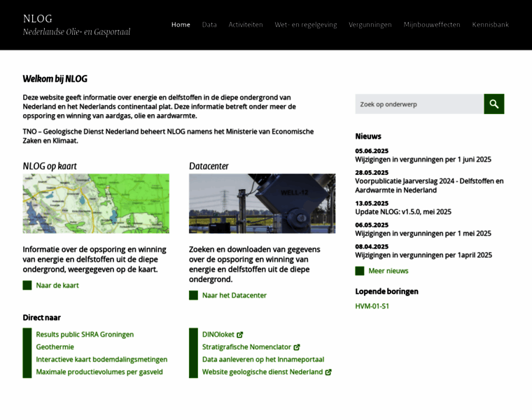
Task: Open news Wijzigingen in vergunningen per 1 mei 2025
Action: click(423, 233)
